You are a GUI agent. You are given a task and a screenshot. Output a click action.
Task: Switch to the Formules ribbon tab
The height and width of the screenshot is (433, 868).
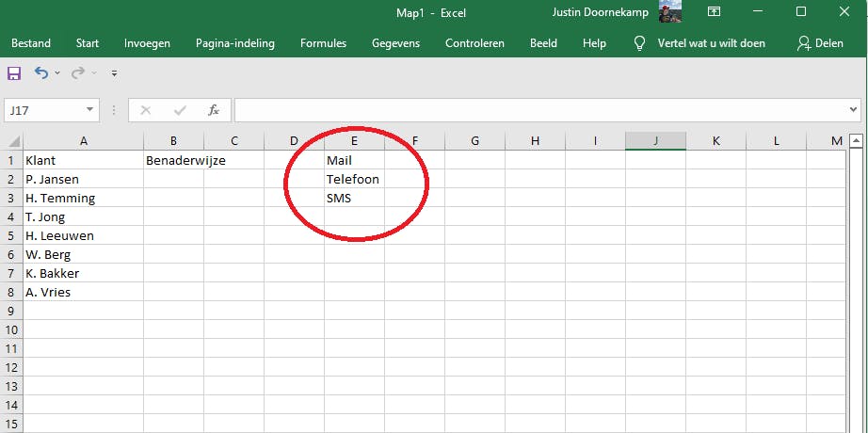point(323,43)
